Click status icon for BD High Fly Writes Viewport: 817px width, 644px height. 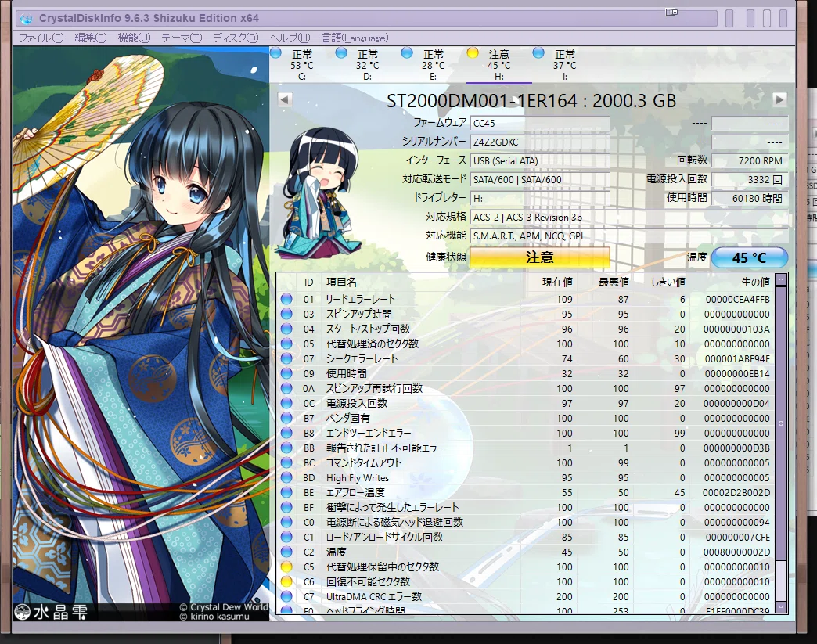[x=286, y=477]
